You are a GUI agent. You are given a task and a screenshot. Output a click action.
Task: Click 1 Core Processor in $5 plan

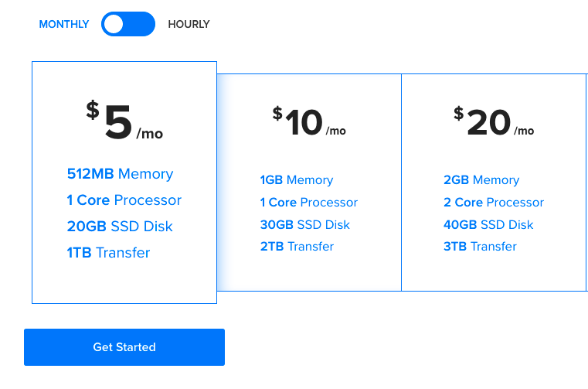click(x=124, y=200)
